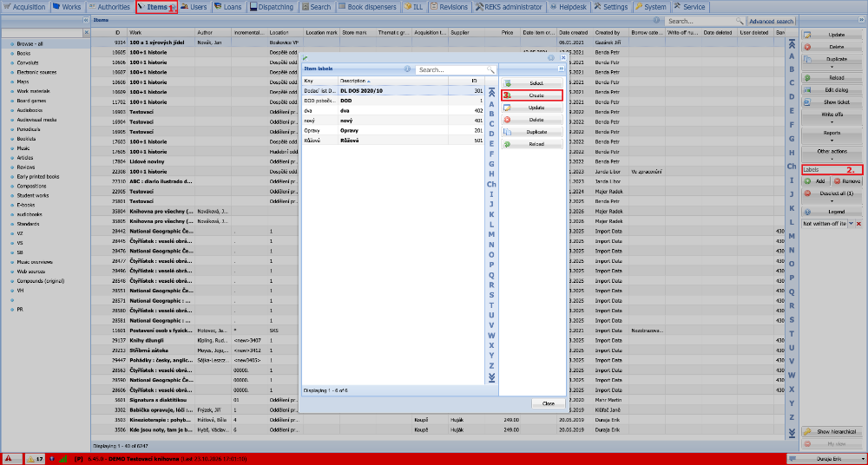Screen dimensions: 868x465
Task: Open the Service tab
Action: (x=690, y=7)
